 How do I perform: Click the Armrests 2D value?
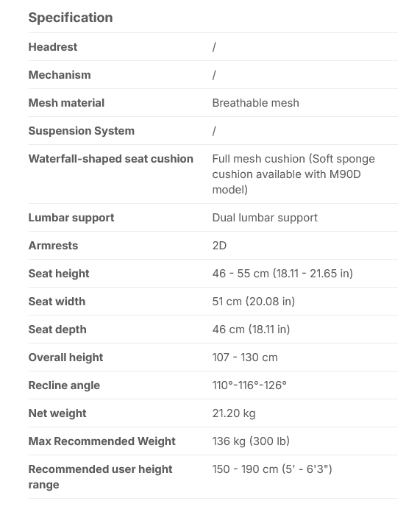tap(219, 246)
